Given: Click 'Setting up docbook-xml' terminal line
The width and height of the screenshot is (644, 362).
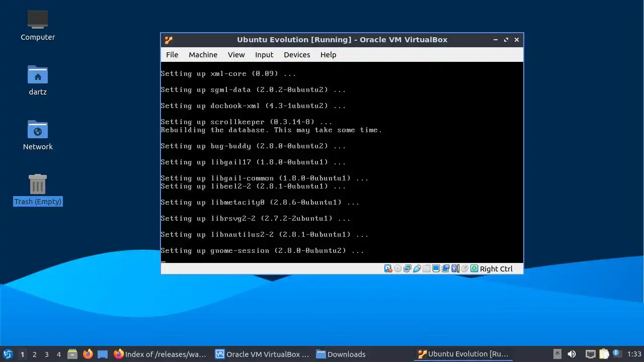Looking at the screenshot, I should [x=253, y=106].
